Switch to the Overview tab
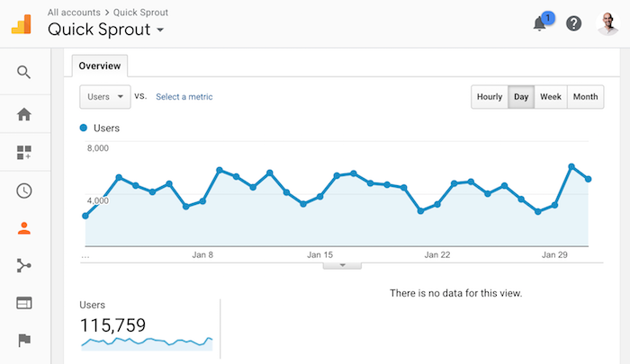Image resolution: width=630 pixels, height=364 pixels. pyautogui.click(x=100, y=66)
